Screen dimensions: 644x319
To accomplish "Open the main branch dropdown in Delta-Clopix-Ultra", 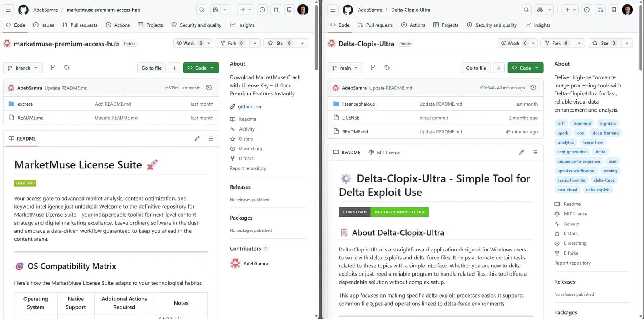I will pyautogui.click(x=345, y=68).
